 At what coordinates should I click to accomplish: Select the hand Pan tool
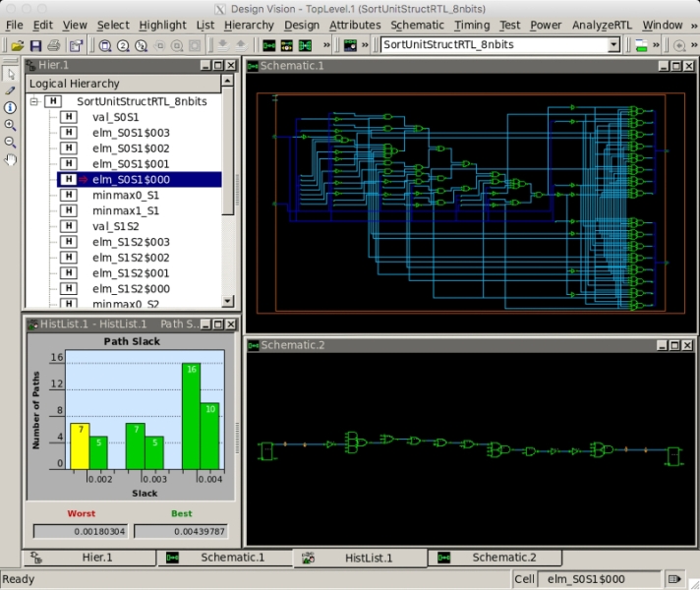point(10,159)
